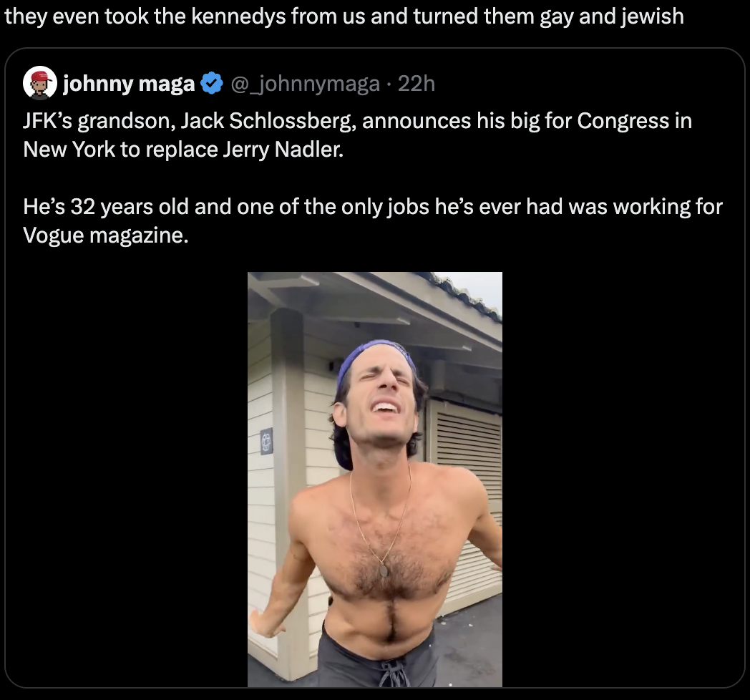
Task: Click the 'He's 32 years old' paragraph
Action: point(372,220)
